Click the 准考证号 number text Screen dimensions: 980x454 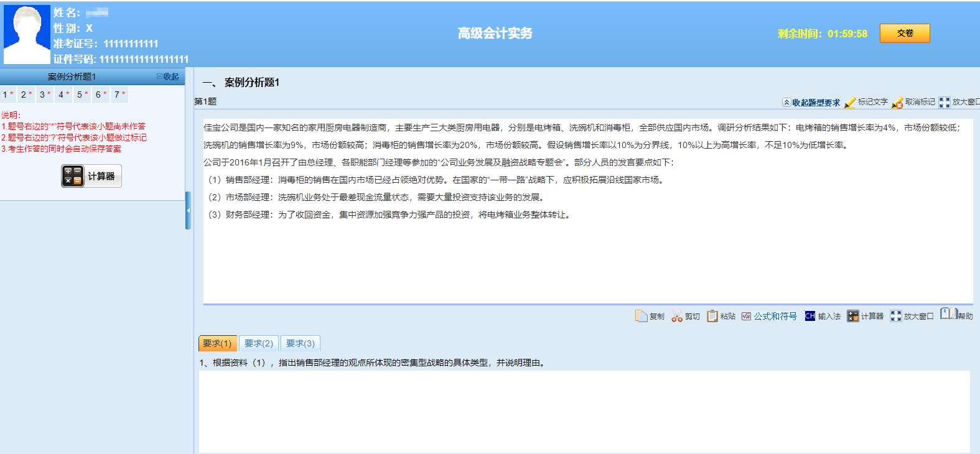pyautogui.click(x=106, y=44)
